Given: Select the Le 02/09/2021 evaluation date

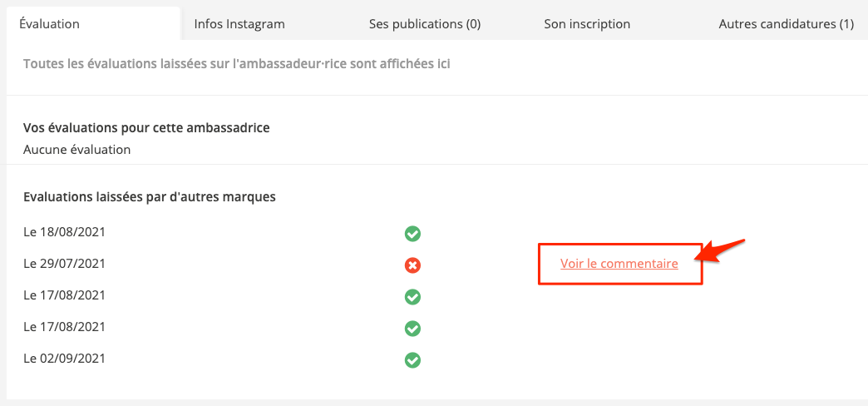Looking at the screenshot, I should click(x=65, y=359).
